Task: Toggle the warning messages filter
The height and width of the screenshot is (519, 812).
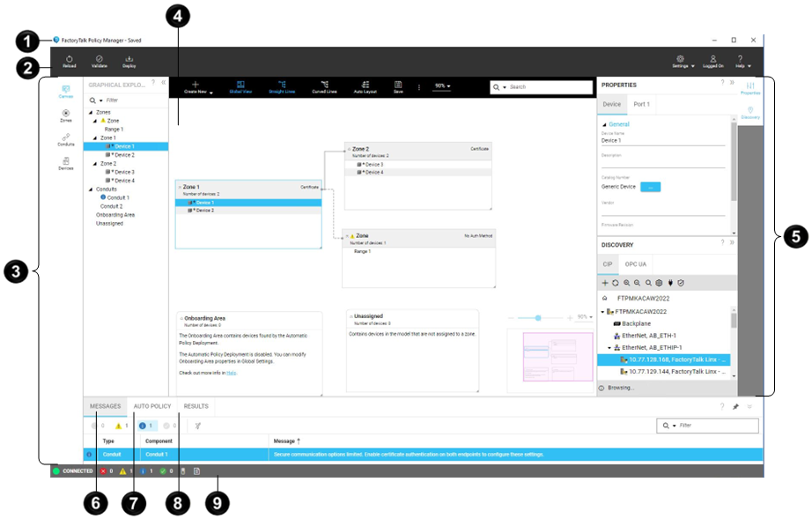Action: 122,426
